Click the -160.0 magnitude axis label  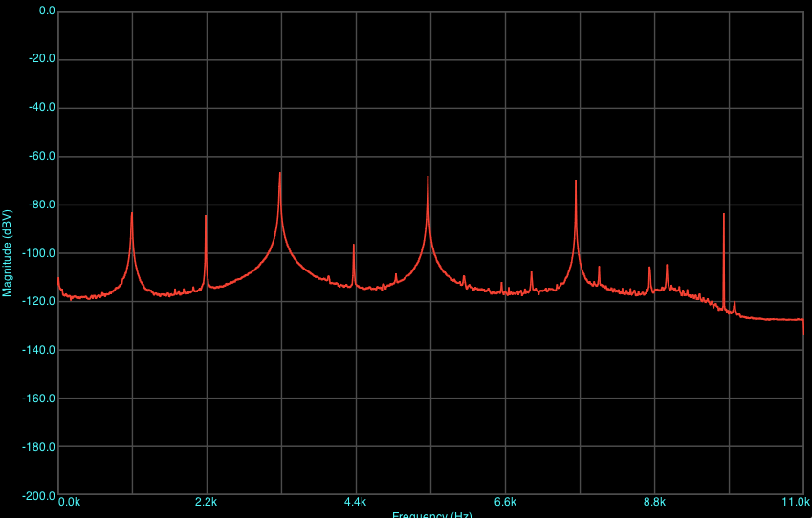39,399
